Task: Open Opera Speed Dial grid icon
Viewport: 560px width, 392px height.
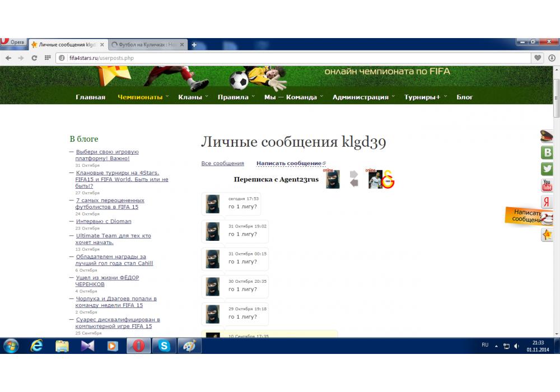Action: [x=48, y=58]
